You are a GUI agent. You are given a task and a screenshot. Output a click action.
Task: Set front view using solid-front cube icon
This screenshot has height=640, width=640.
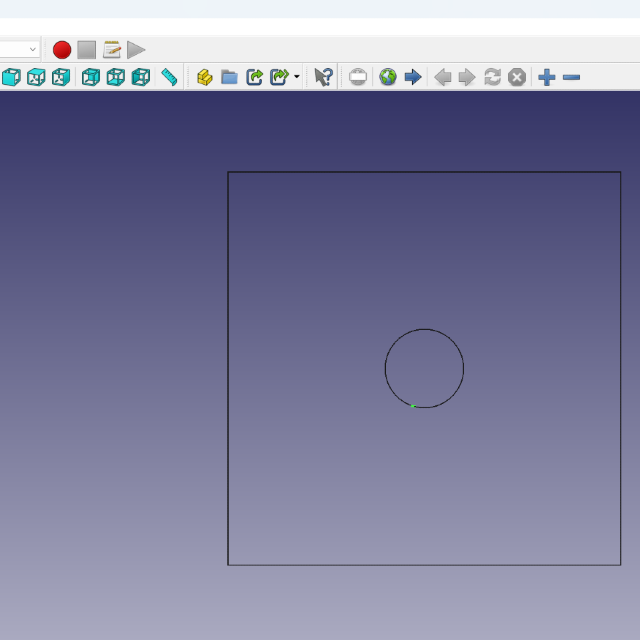pyautogui.click(x=11, y=77)
